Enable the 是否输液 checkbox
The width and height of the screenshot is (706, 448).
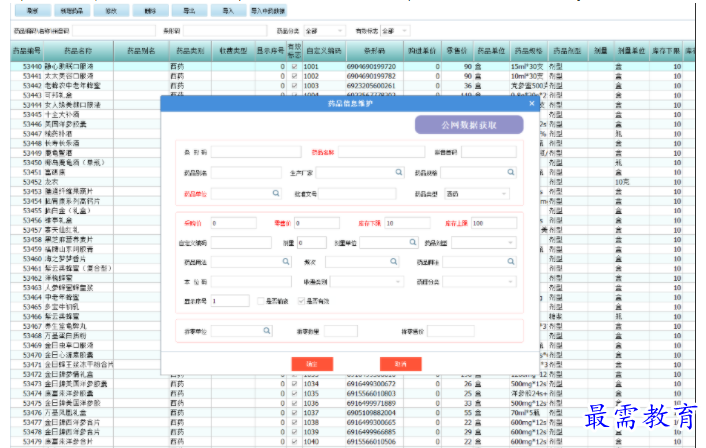coord(259,300)
